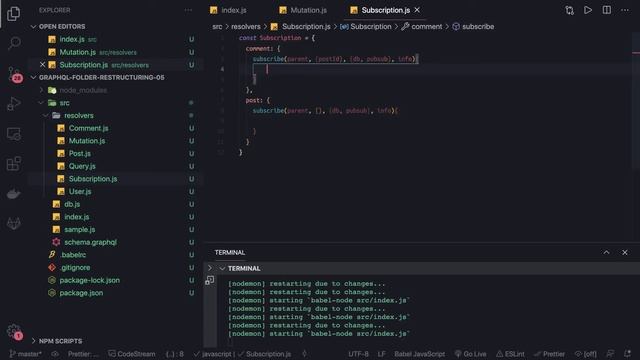Select the TERMINAL panel tab

(x=230, y=253)
